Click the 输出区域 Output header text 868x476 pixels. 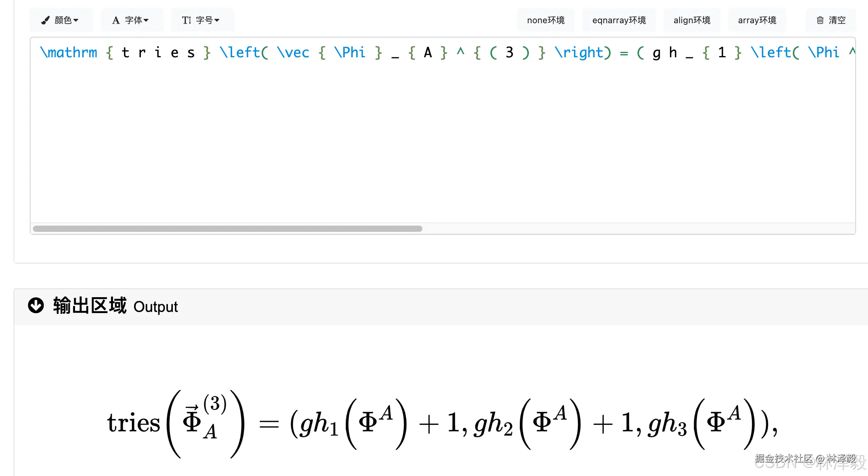(115, 306)
